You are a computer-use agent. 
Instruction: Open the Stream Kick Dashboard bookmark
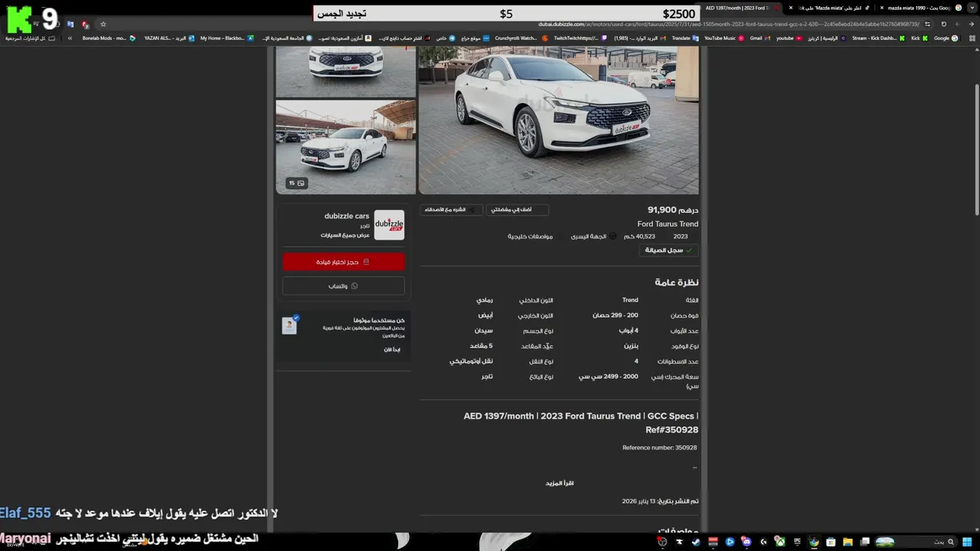[878, 38]
